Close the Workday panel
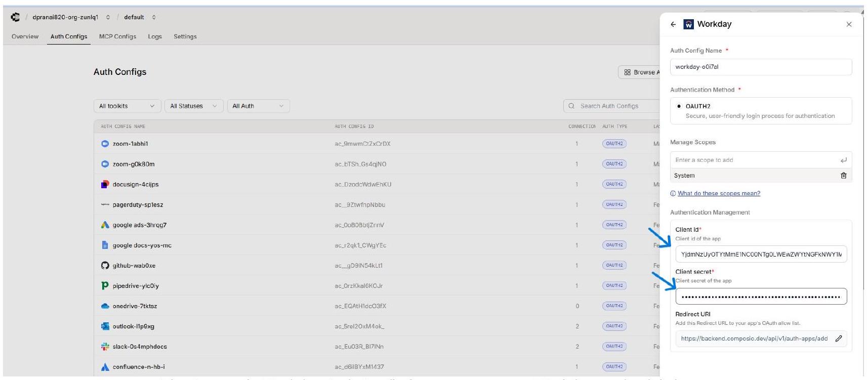Image resolution: width=868 pixels, height=380 pixels. coord(849,24)
